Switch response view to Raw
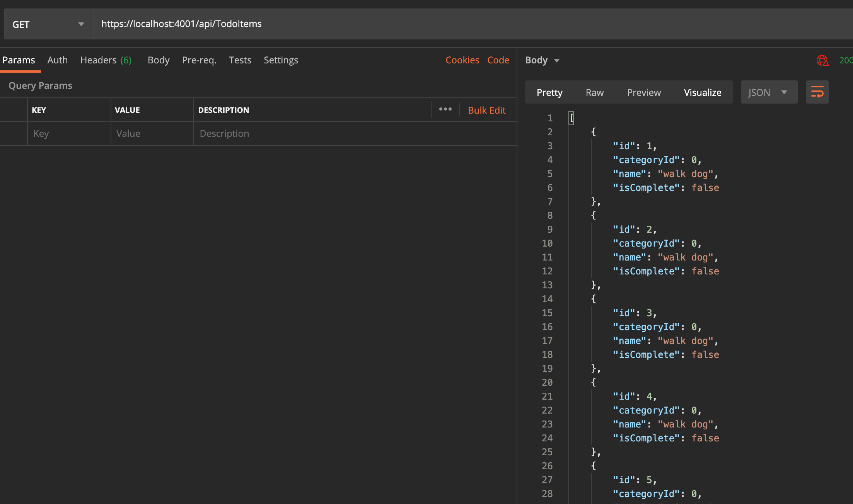Viewport: 853px width, 504px height. click(594, 92)
